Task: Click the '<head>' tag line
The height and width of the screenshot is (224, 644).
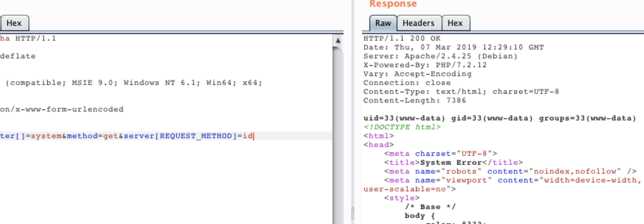Action: [x=379, y=145]
